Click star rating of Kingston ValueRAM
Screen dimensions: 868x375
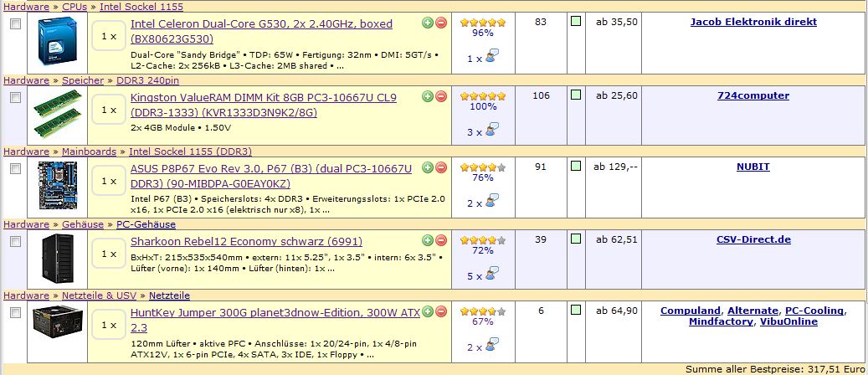click(x=483, y=95)
